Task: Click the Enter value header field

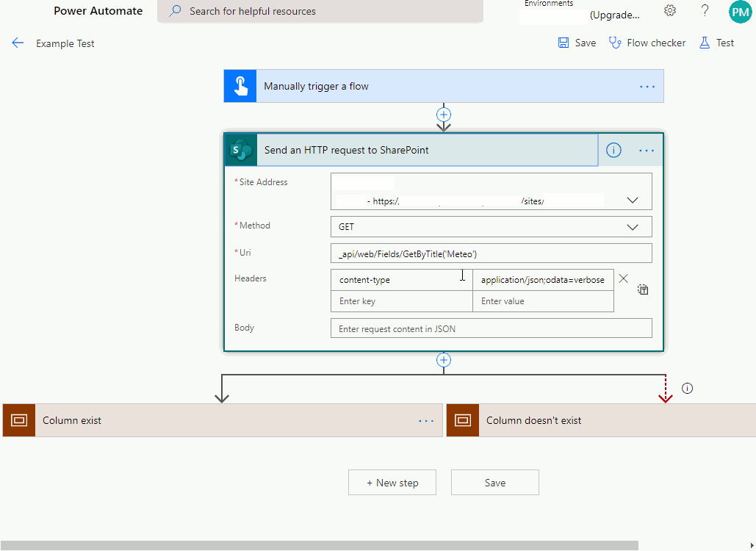Action: (543, 301)
